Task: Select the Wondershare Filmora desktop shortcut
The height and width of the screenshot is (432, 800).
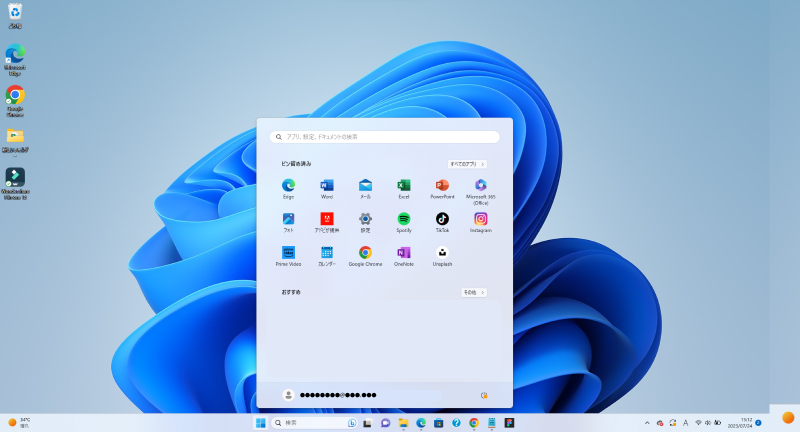Action: click(15, 183)
